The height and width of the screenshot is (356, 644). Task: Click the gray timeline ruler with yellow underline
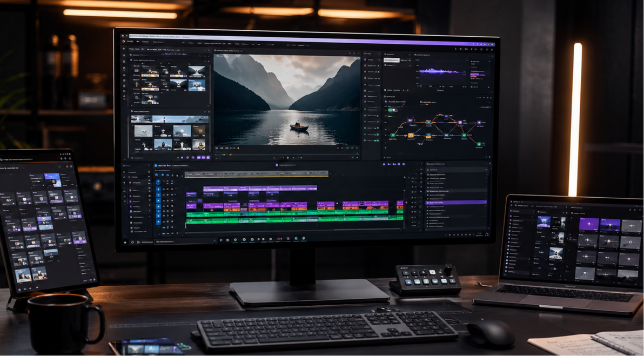click(257, 174)
